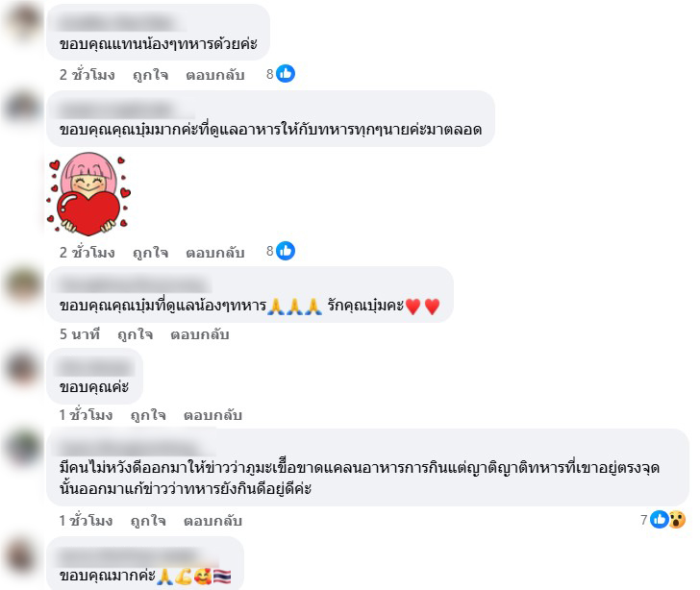Image resolution: width=700 pixels, height=590 pixels.
Task: Reply to first comment using ตอบกลับ
Action: (215, 75)
